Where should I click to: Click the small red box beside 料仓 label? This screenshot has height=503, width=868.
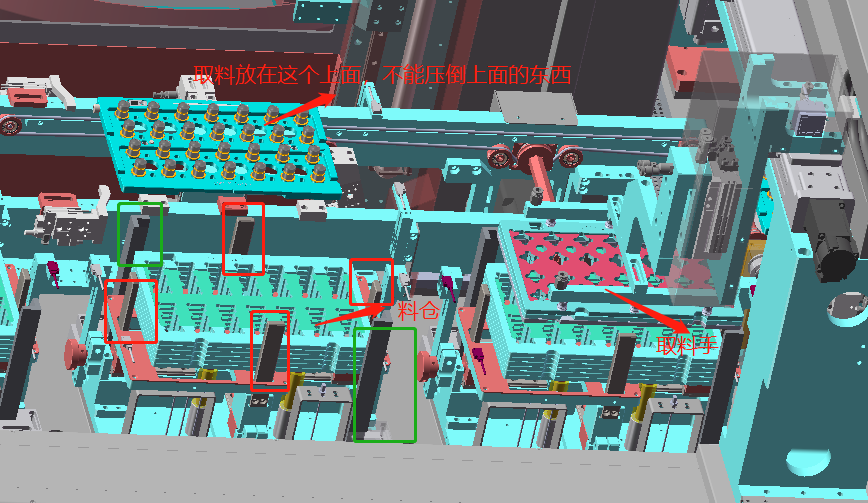point(371,280)
